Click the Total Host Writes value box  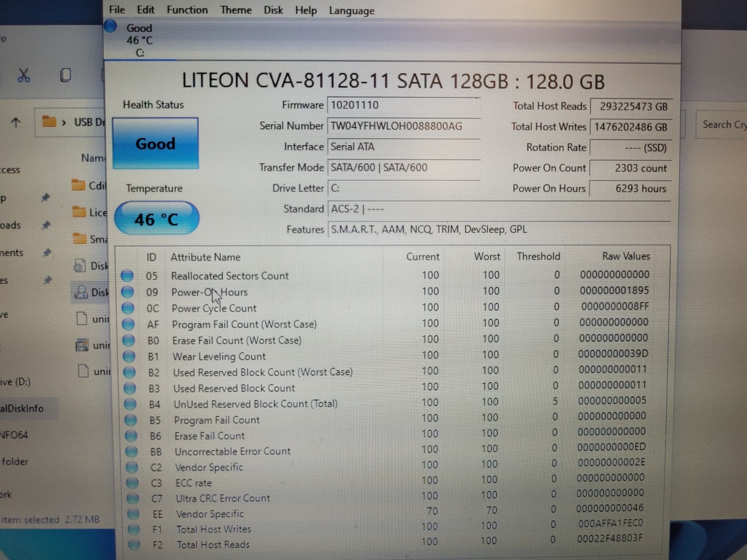point(631,127)
